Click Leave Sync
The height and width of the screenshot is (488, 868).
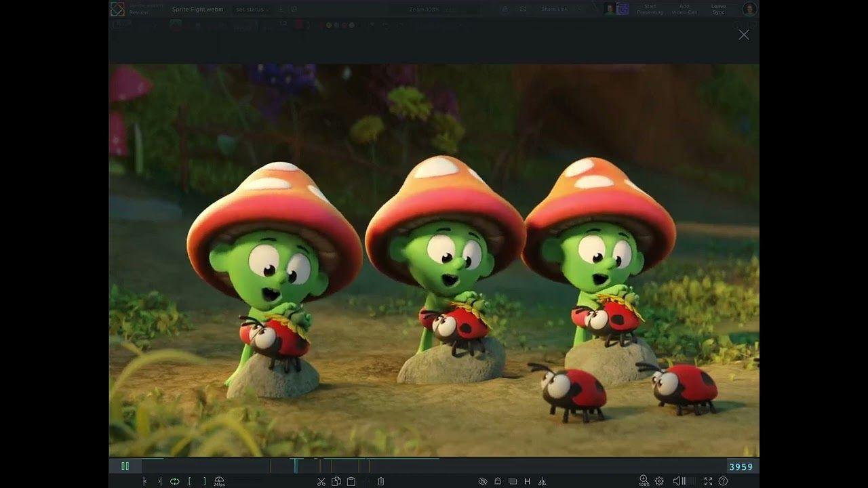point(718,9)
